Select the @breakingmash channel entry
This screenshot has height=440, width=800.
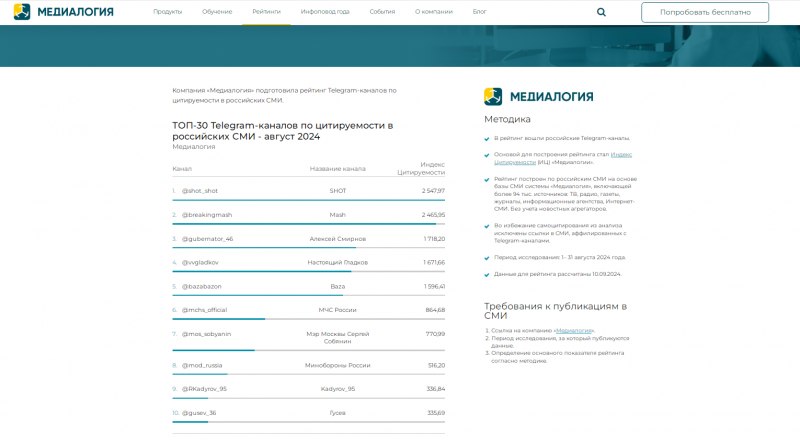pyautogui.click(x=206, y=214)
